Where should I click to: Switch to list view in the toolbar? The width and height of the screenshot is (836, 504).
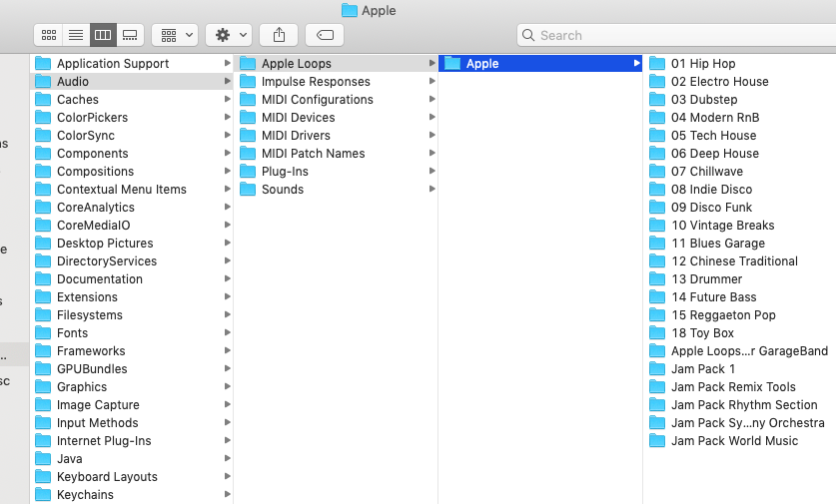(x=76, y=35)
